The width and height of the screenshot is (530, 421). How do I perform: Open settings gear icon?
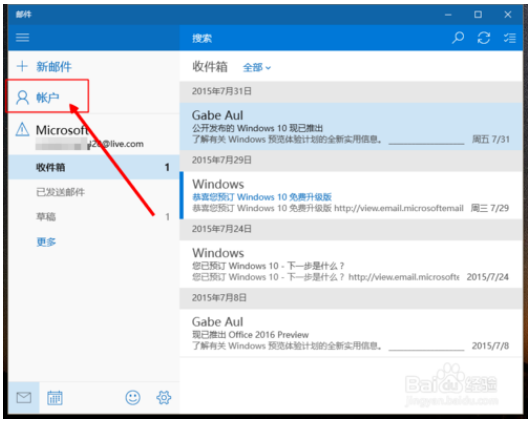coord(164,398)
